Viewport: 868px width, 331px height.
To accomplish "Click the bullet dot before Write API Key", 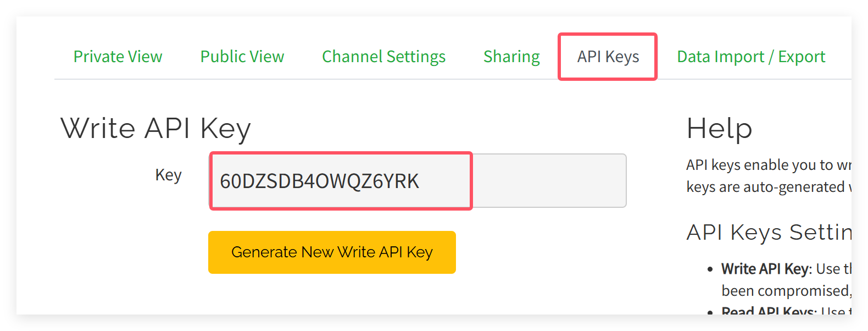I will 710,269.
